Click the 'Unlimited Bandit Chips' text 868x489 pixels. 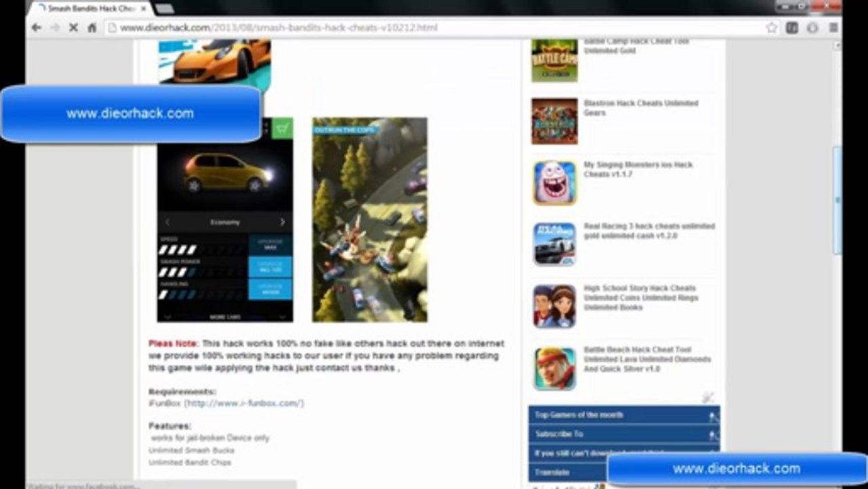pyautogui.click(x=190, y=463)
